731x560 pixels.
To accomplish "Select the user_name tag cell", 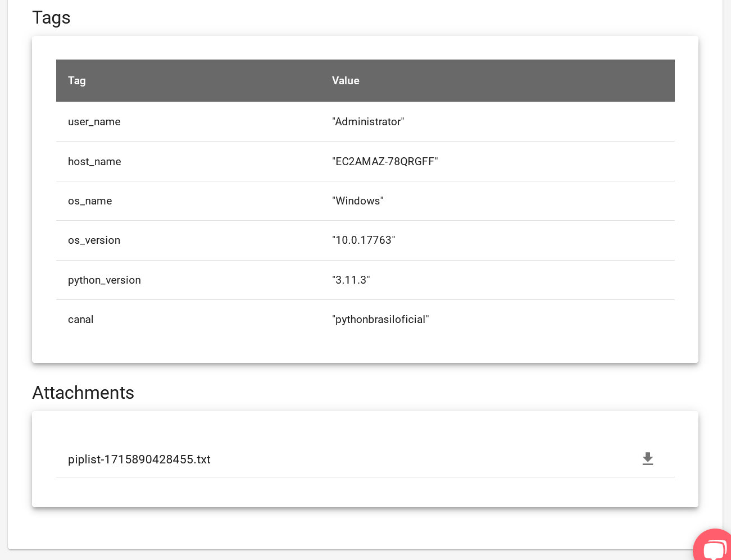I will coord(94,122).
